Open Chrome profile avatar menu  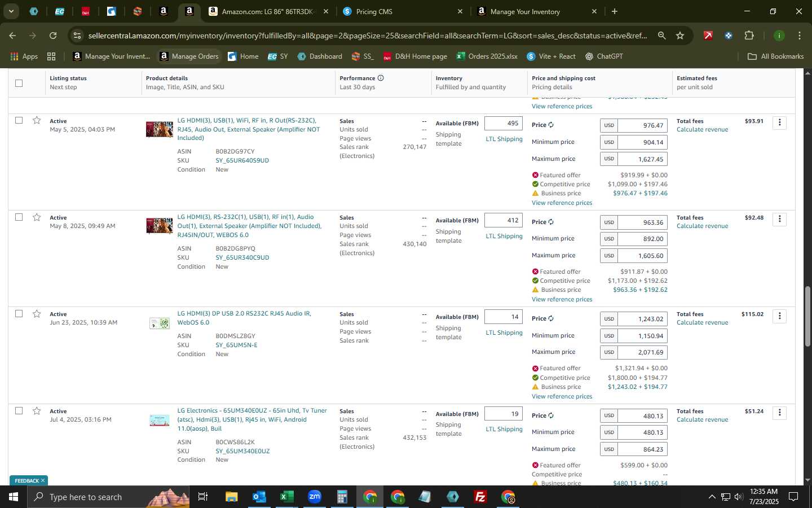(x=779, y=36)
